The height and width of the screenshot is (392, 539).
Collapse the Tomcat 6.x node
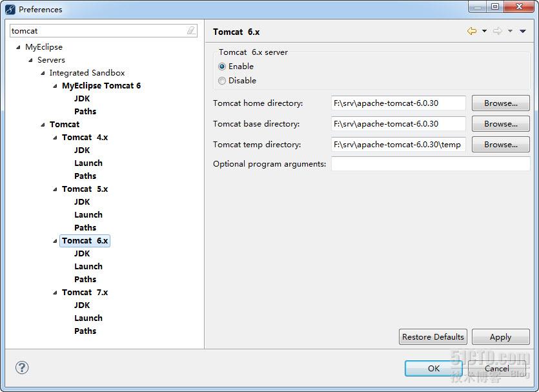tap(55, 241)
